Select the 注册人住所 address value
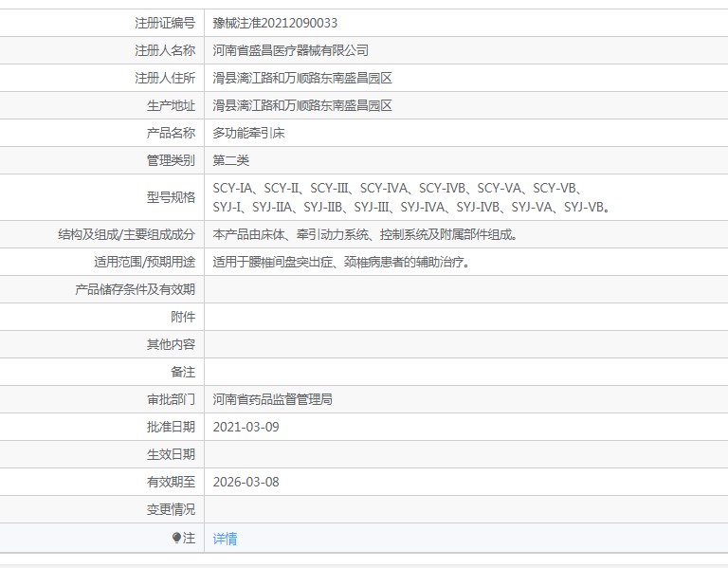The width and height of the screenshot is (728, 568). tap(302, 78)
